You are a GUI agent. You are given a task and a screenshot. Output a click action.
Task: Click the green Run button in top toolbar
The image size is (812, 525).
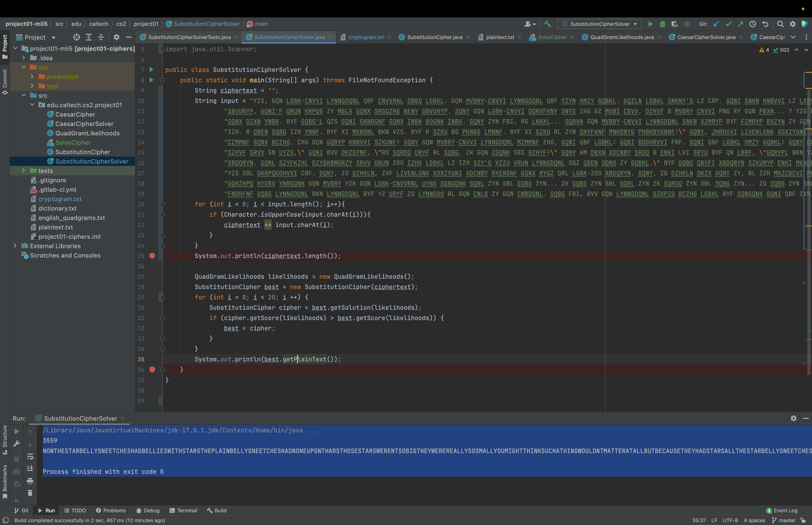[650, 24]
